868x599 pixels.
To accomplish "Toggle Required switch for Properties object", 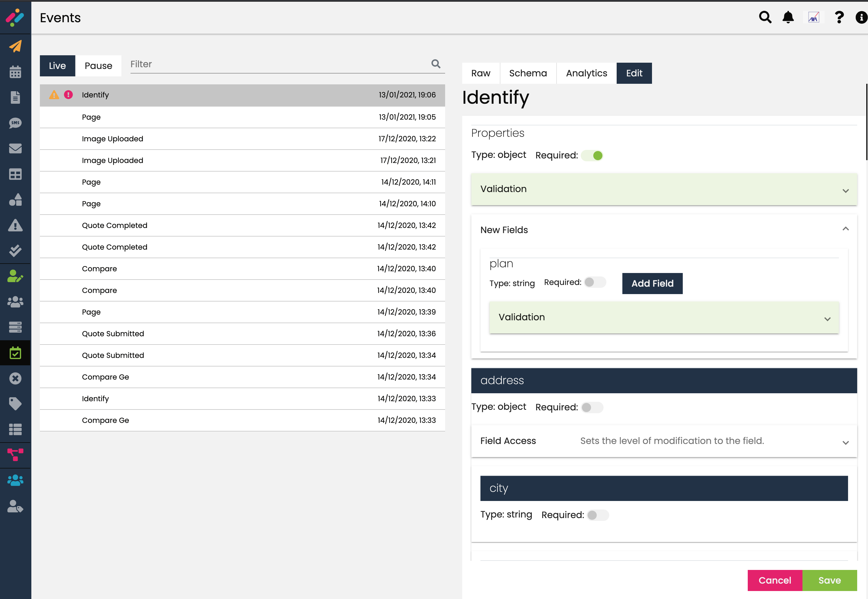I will 592,155.
